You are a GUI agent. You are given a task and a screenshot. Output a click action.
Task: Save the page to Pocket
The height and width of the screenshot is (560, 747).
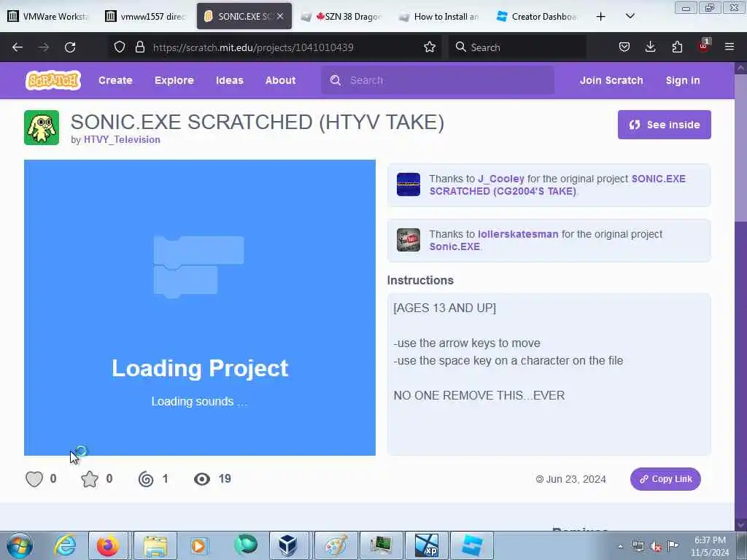[624, 47]
